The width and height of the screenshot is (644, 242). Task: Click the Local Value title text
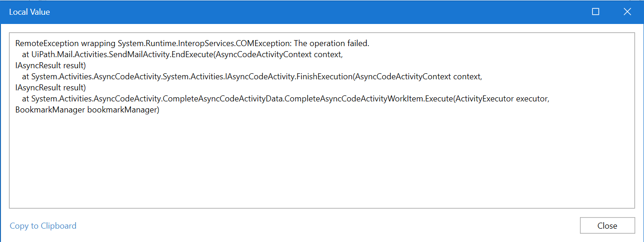pos(29,12)
